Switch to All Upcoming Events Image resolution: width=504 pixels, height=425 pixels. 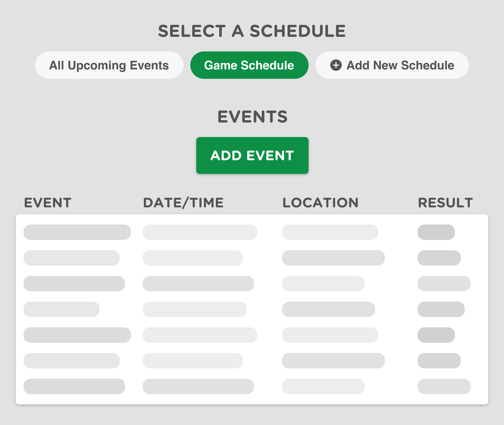(109, 65)
